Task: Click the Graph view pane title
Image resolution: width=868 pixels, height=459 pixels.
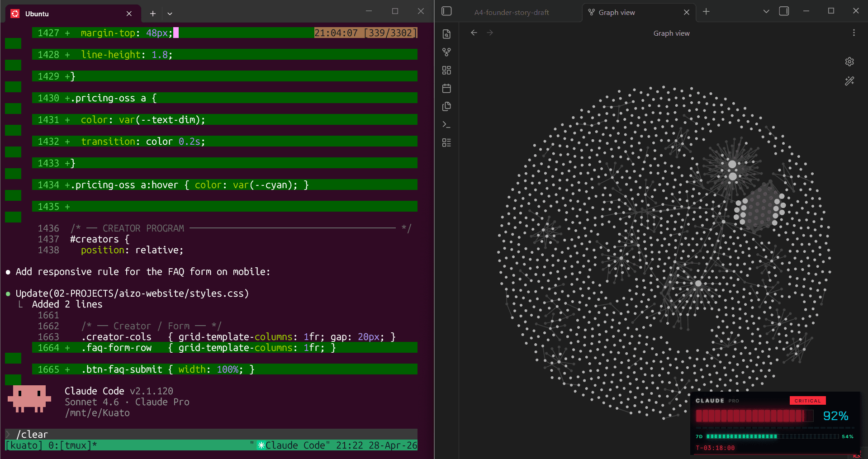Action: pyautogui.click(x=671, y=33)
